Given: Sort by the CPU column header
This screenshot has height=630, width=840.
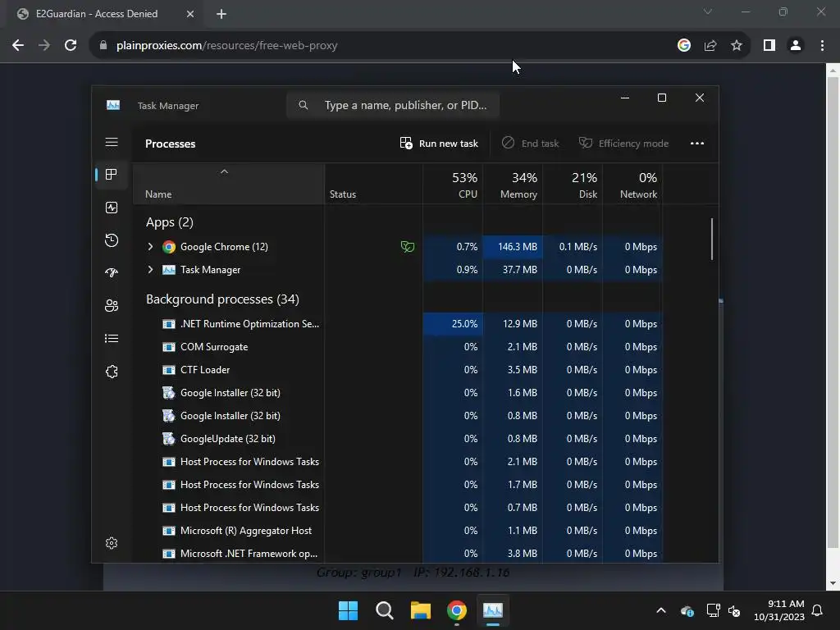Looking at the screenshot, I should coord(453,185).
